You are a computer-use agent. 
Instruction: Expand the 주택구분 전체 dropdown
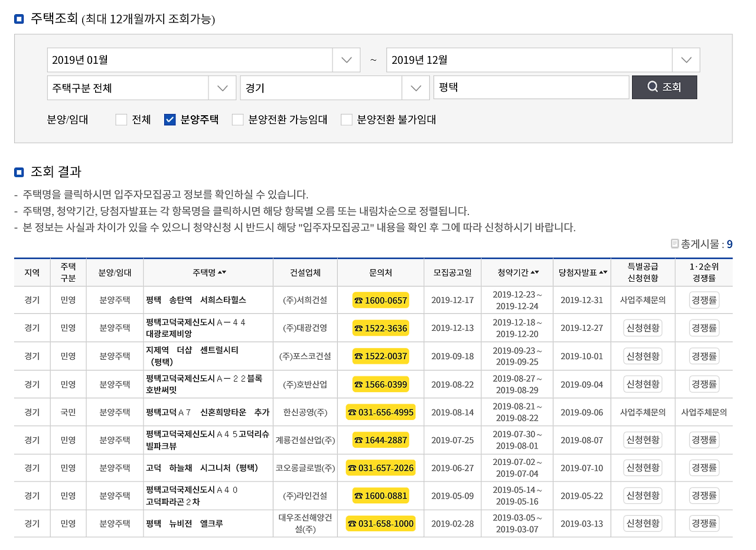[x=142, y=88]
